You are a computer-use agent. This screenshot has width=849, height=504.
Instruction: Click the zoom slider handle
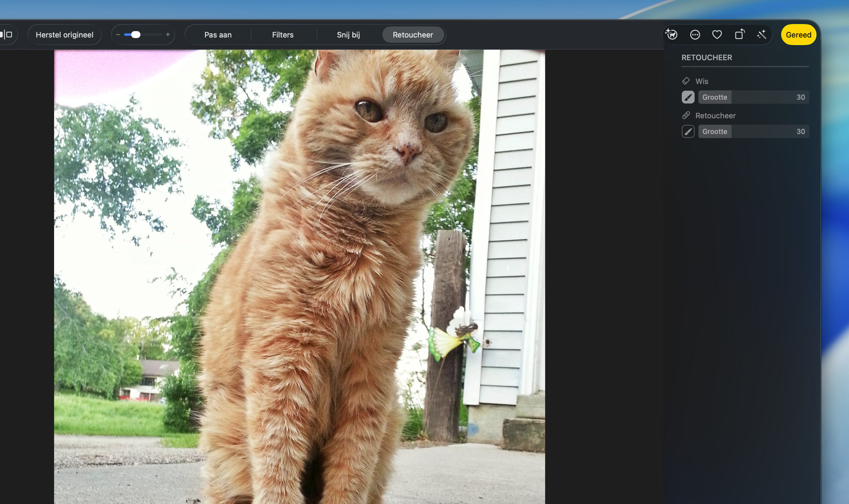point(136,34)
